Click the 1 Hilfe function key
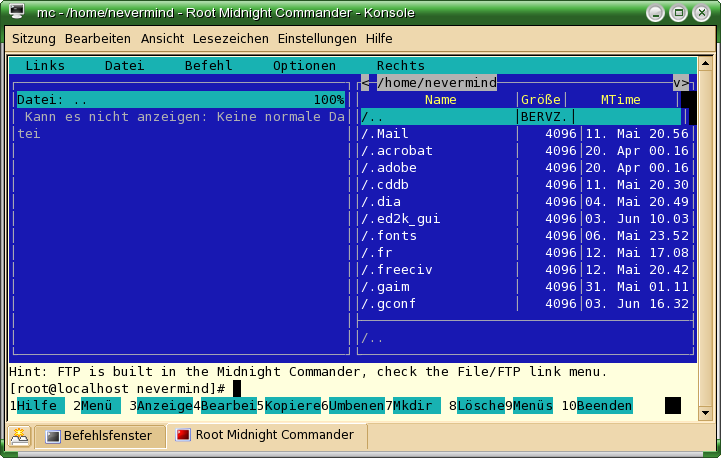This screenshot has height=458, width=721. pyautogui.click(x=37, y=406)
